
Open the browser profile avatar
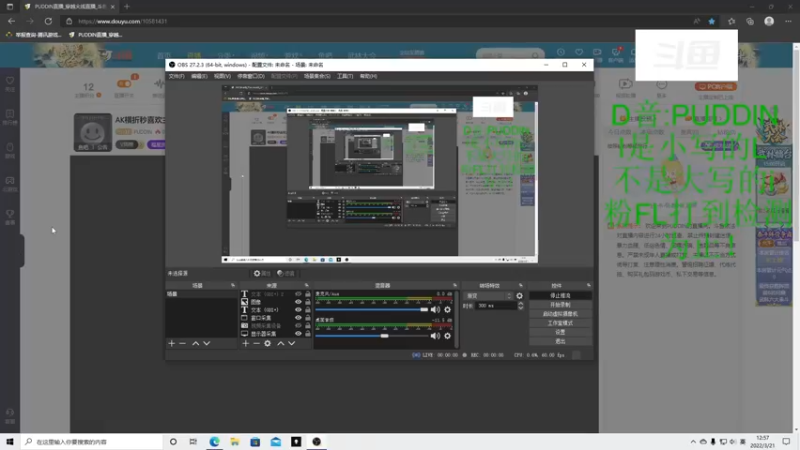tap(769, 21)
